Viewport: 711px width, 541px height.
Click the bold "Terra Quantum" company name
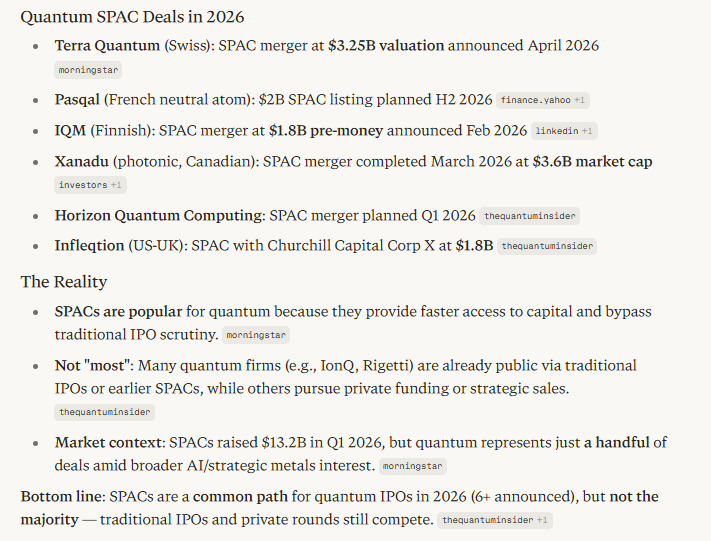point(107,46)
